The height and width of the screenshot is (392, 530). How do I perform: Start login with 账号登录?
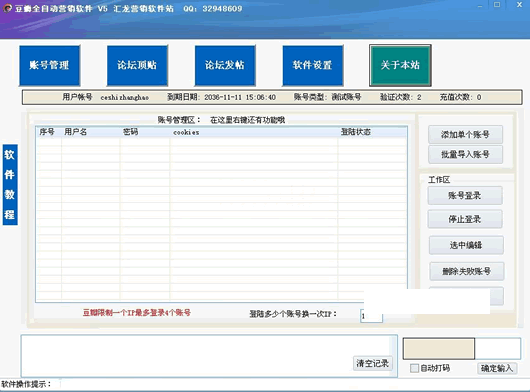pyautogui.click(x=465, y=195)
